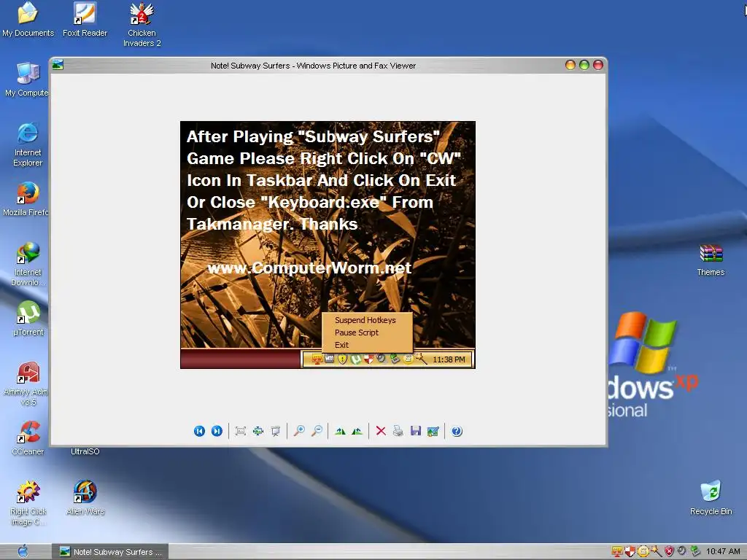
Task: Open the red Security Center shield icon
Action: coord(669,552)
